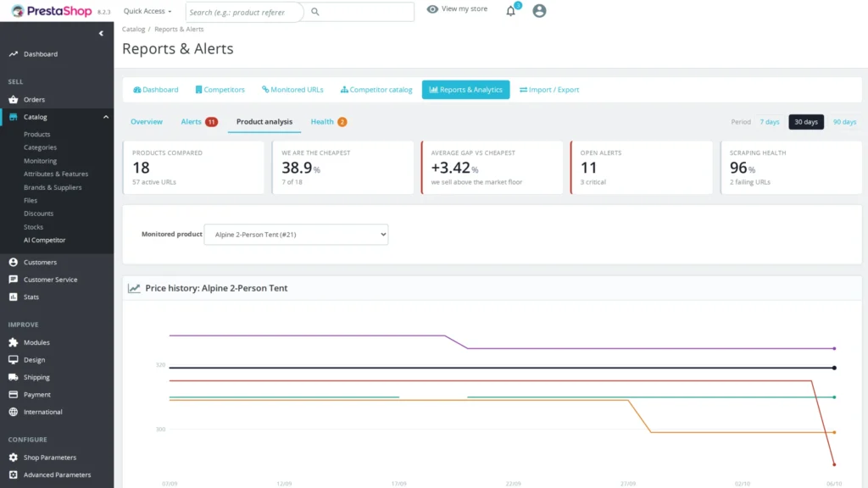Click the Dashboard trend icon in sidebar
The image size is (868, 488).
click(14, 53)
